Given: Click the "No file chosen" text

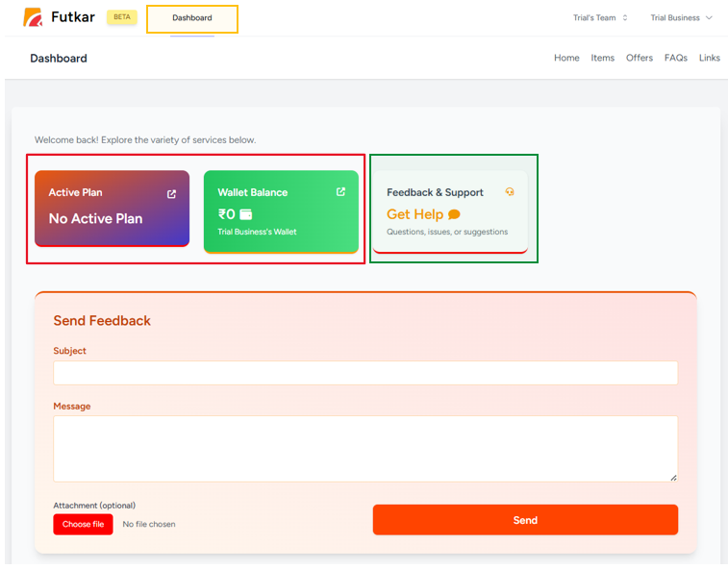Looking at the screenshot, I should click(149, 524).
